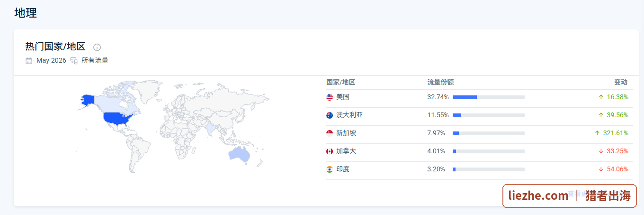Click the 16.38% change value

617,97
